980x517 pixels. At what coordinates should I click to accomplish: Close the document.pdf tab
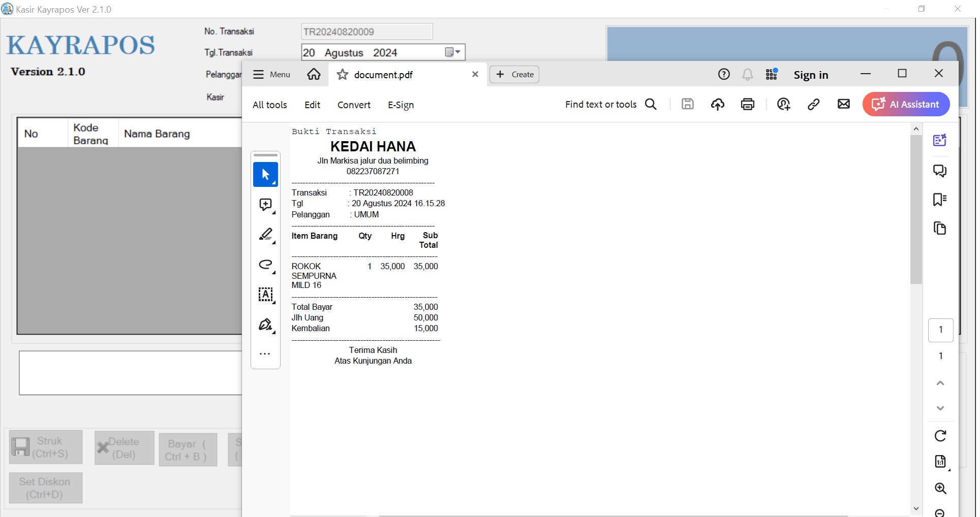point(475,74)
